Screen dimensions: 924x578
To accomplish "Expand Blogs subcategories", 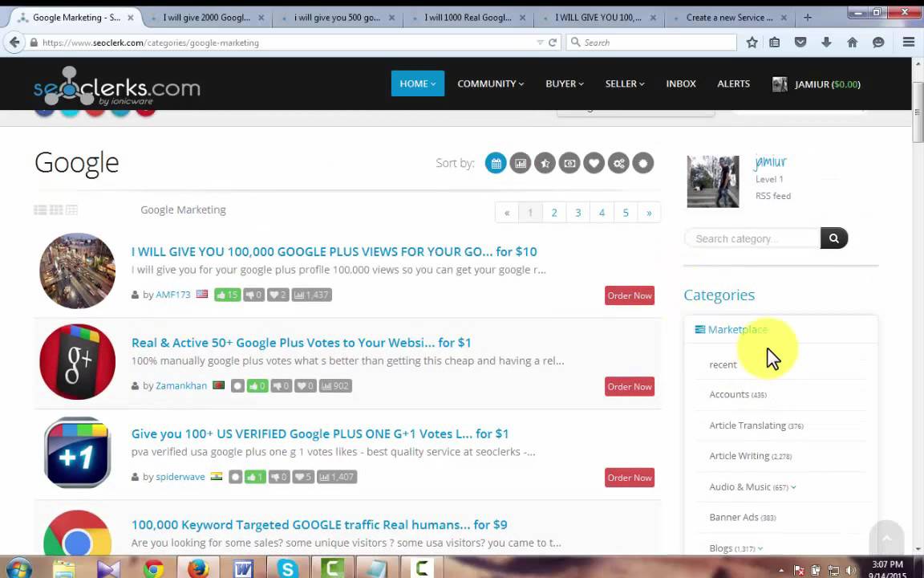I will (760, 548).
